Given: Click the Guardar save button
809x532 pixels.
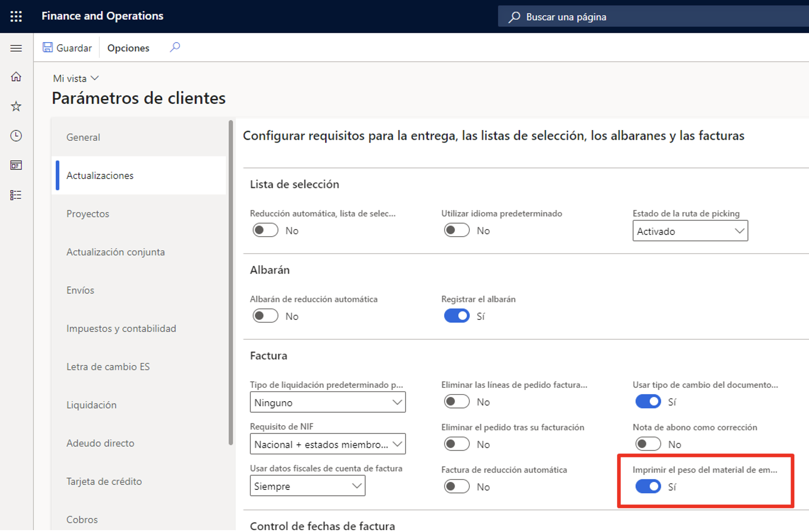Looking at the screenshot, I should (67, 48).
